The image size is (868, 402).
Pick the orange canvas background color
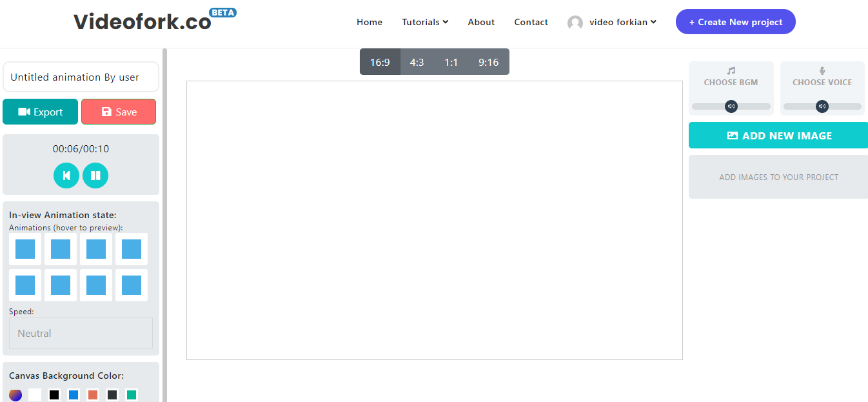tap(93, 395)
